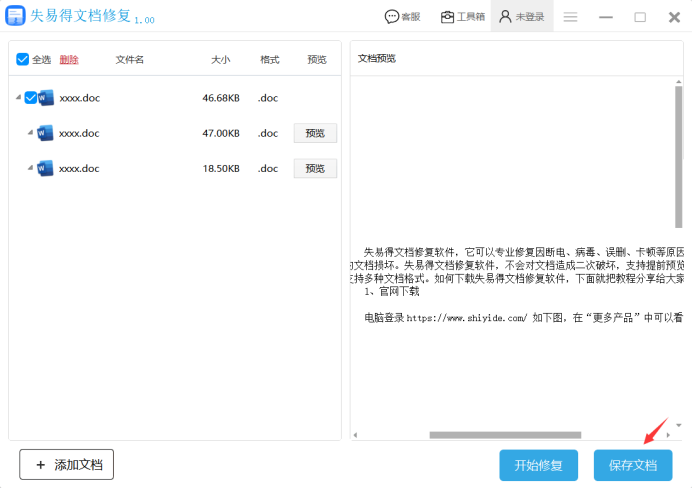
Task: Collapse the 18.50KB xxxx.doc tree arrow
Action: (30, 169)
